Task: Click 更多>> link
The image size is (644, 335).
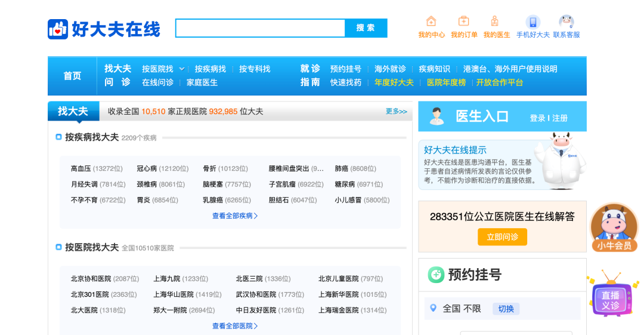Action: [397, 111]
